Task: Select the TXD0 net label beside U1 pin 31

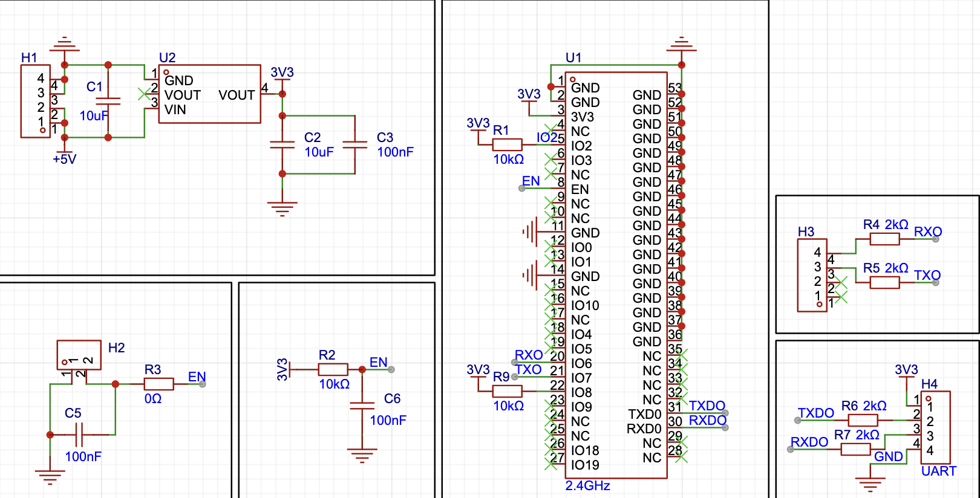Action: (707, 406)
